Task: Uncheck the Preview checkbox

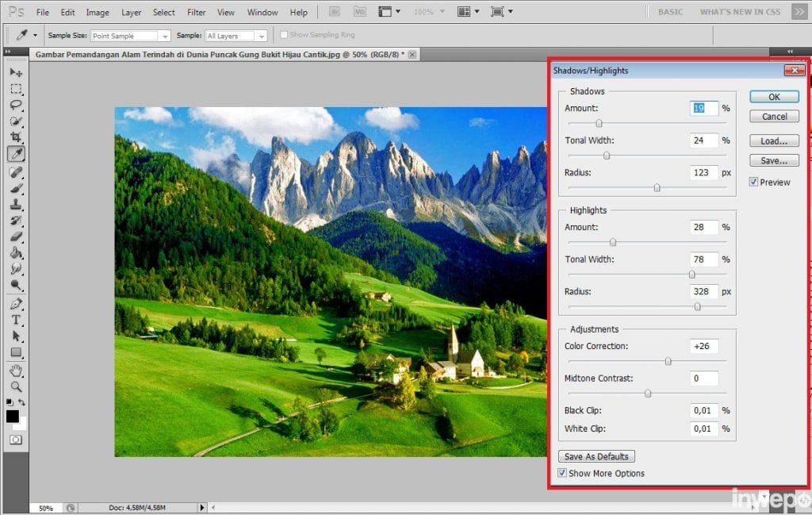Action: (x=754, y=183)
